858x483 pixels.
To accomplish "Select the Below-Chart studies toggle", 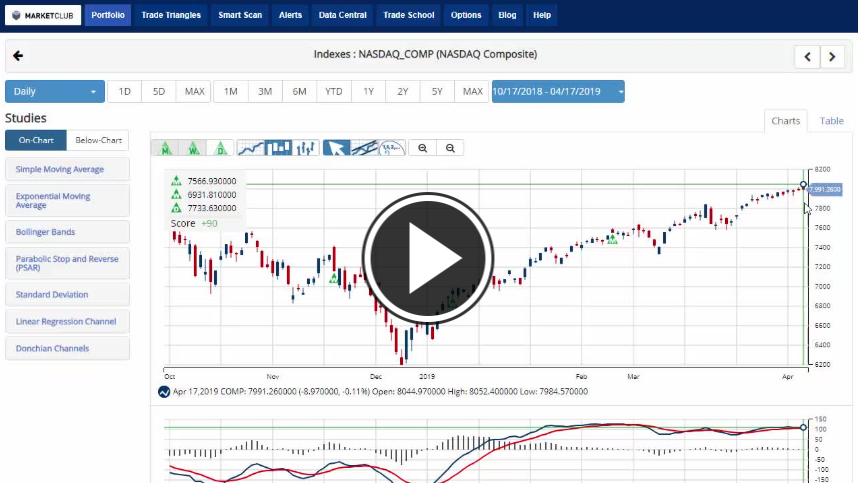I will coord(98,140).
